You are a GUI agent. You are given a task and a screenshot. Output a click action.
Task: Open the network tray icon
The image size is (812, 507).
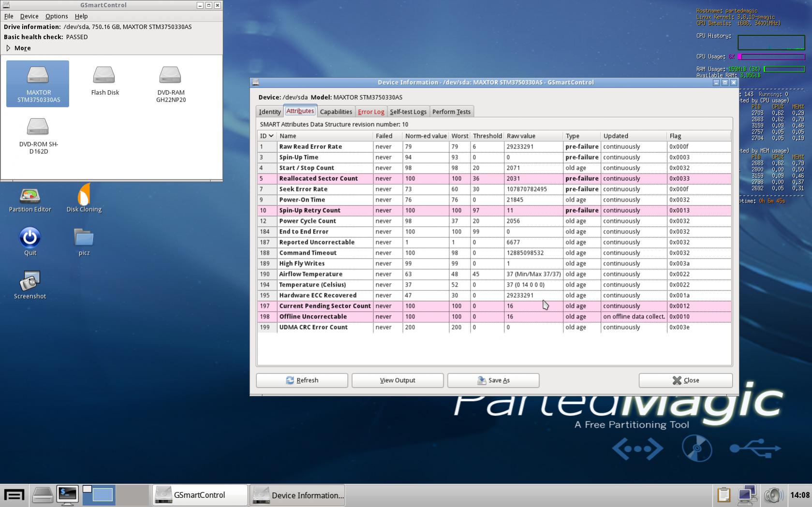[x=747, y=495]
